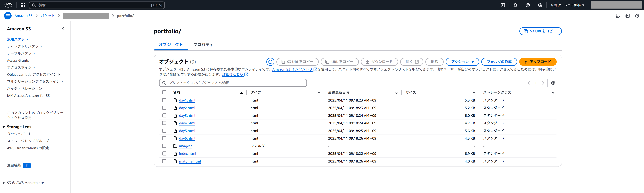Click the 削除 button
Screen dimensions: 644x193
434,62
